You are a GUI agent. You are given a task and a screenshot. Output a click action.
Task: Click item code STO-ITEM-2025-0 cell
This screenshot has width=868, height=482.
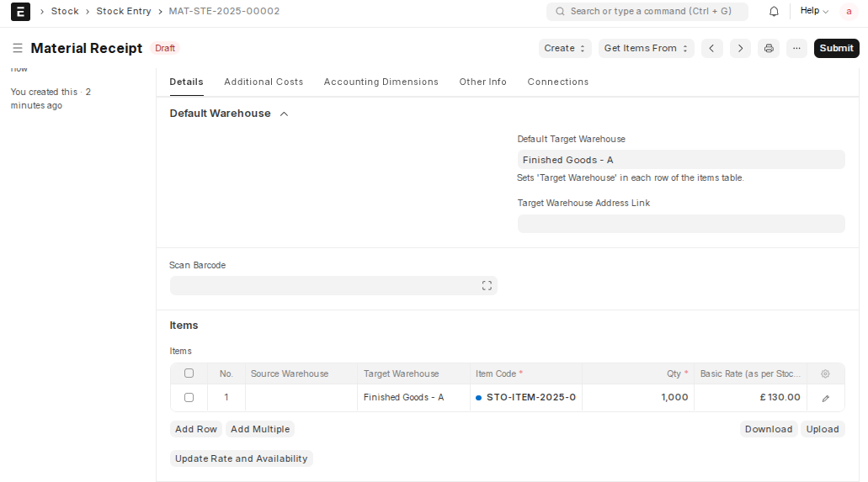tap(526, 397)
